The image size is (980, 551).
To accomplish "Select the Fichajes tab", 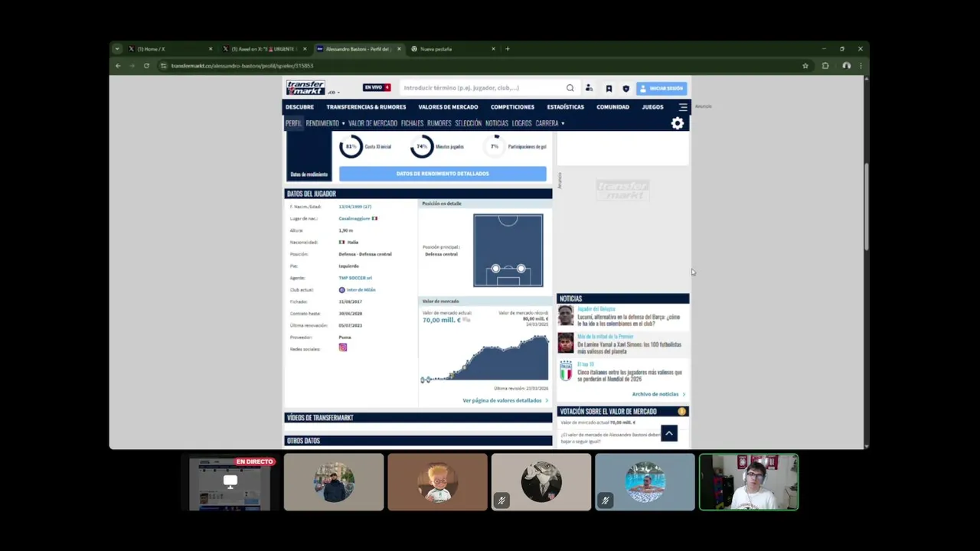I will [412, 123].
